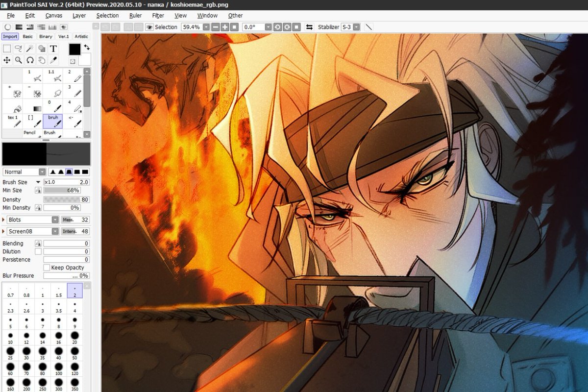Open the Layer menu

click(79, 16)
